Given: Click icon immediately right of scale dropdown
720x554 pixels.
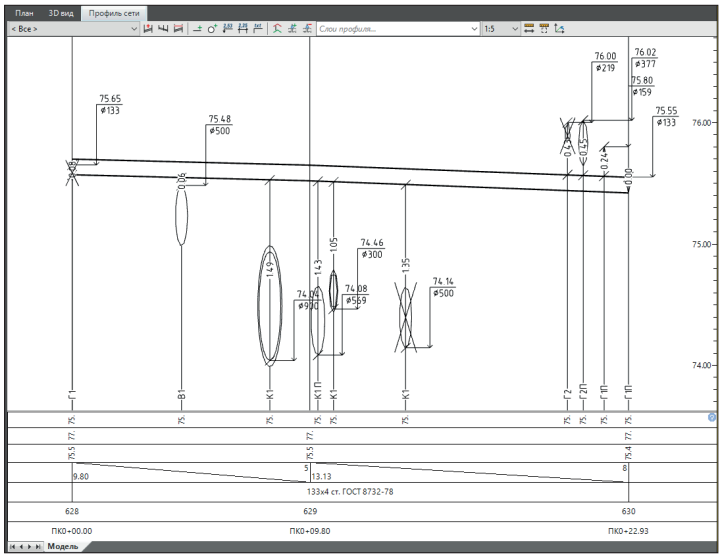Looking at the screenshot, I should point(529,30).
